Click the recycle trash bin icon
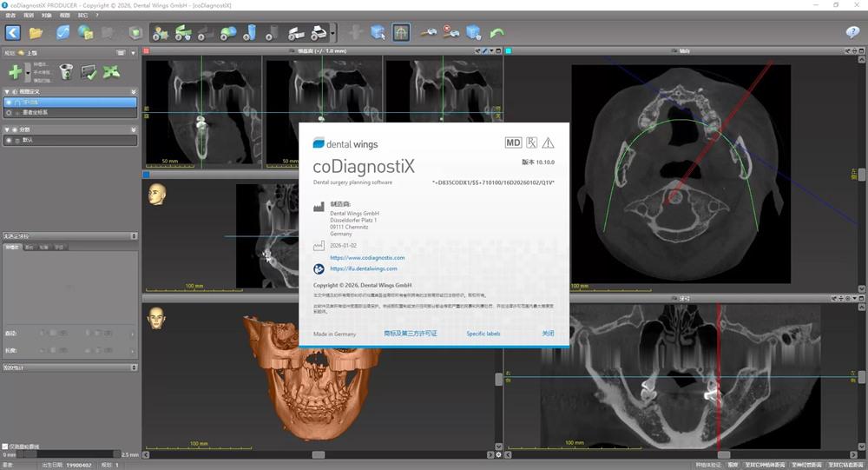This screenshot has height=470, width=868. coord(66,71)
